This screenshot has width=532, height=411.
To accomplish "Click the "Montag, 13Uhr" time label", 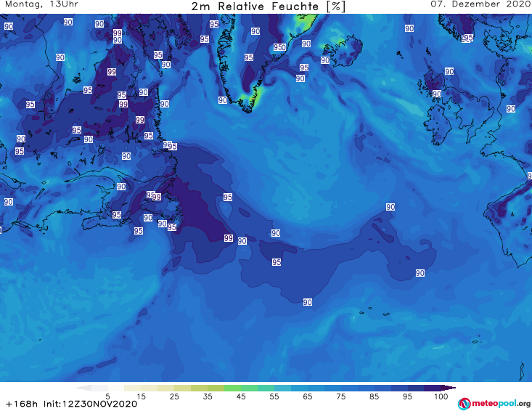I will coord(41,4).
